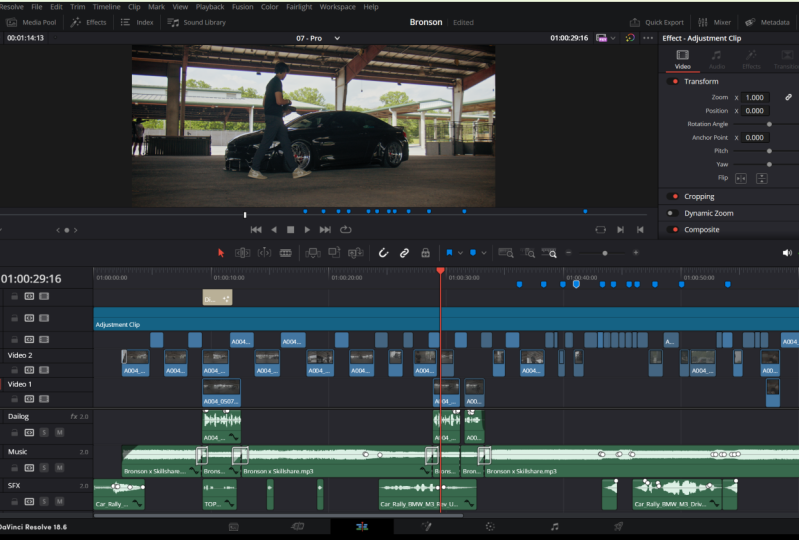Activate the Trim Edit Mode tool

242,253
